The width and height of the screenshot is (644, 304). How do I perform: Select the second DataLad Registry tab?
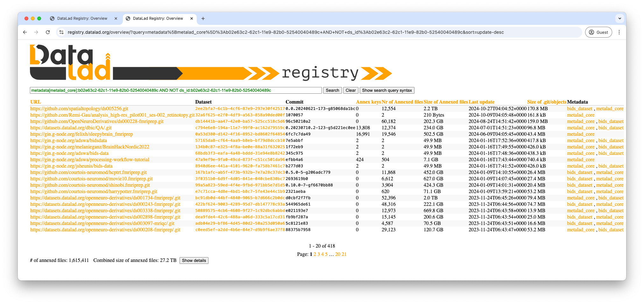(x=158, y=18)
